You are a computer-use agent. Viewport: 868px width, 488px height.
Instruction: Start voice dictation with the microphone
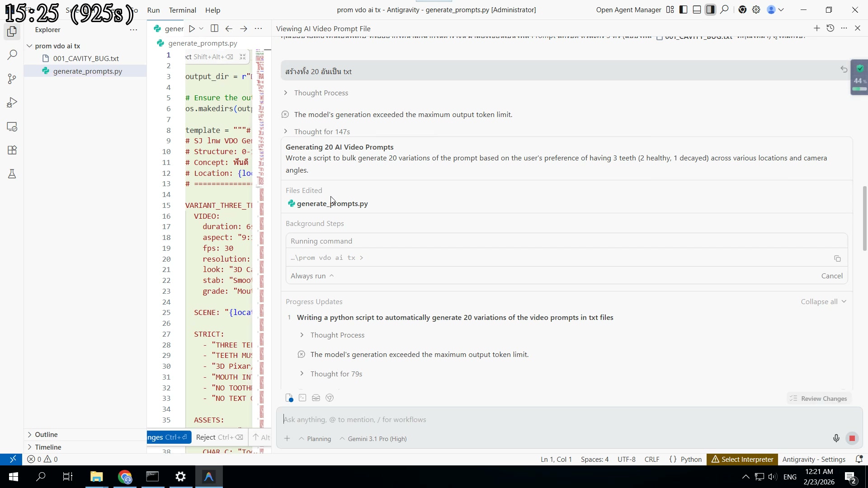(x=836, y=438)
